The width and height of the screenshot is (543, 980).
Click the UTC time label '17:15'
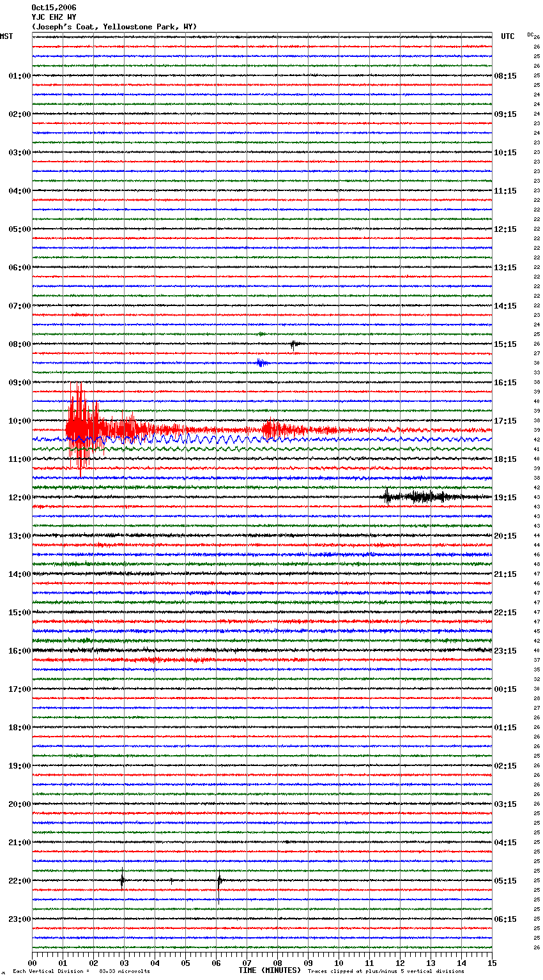coord(505,421)
